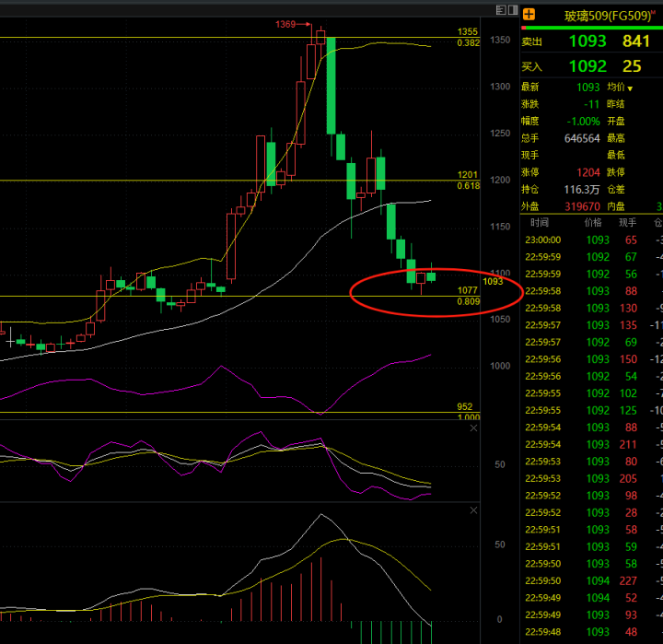Click the MACD peak white line
The height and width of the screenshot is (644, 663).
point(321,515)
